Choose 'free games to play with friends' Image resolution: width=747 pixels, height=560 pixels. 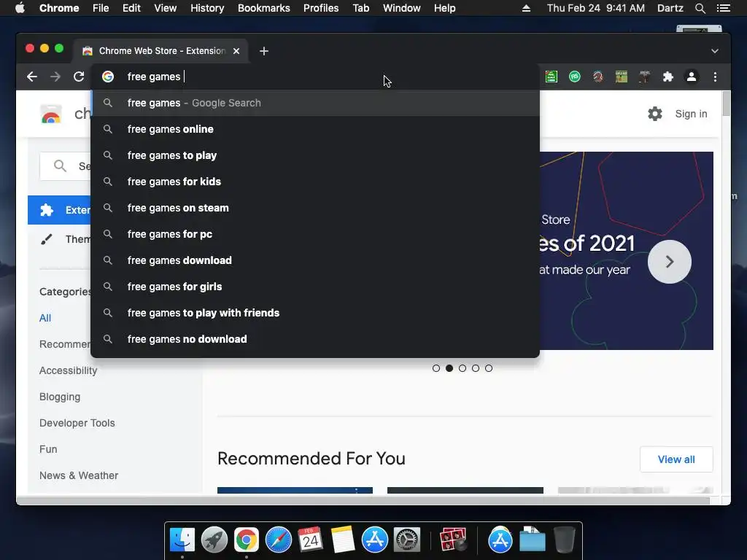point(315,312)
